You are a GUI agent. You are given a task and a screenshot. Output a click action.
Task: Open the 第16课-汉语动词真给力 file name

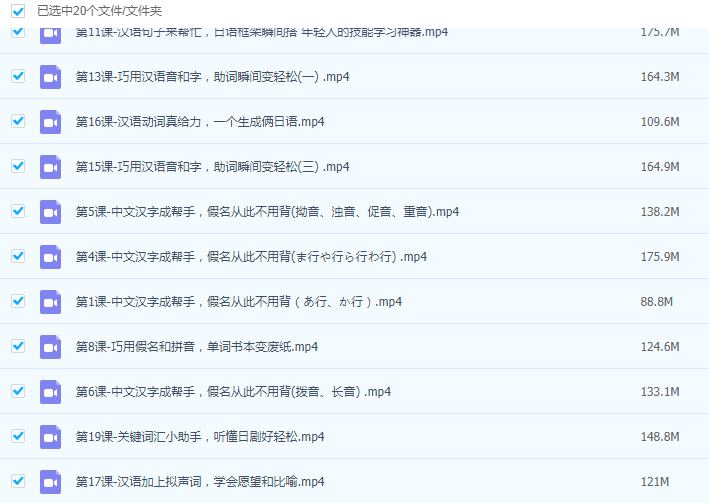pyautogui.click(x=200, y=122)
